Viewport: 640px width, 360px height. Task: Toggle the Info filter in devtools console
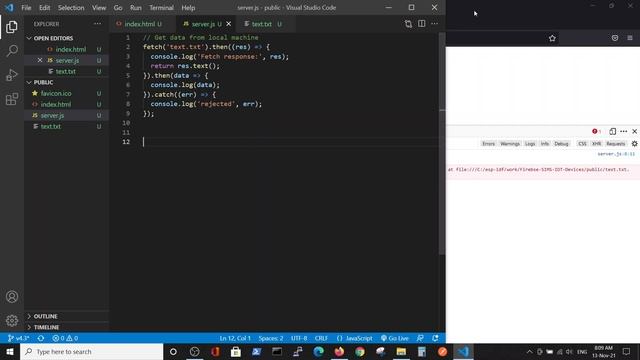point(544,144)
